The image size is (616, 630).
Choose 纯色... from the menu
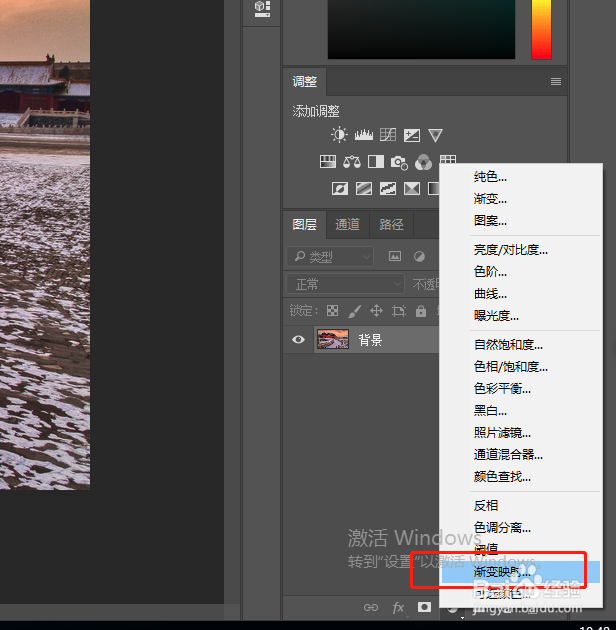pos(521,177)
